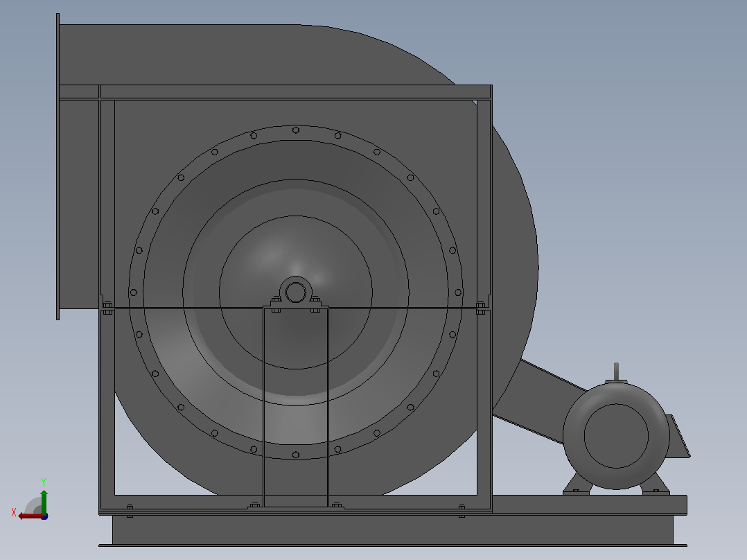The image size is (747, 560).
Task: Click the blue Z axis dot on triad
Action: pos(44,516)
